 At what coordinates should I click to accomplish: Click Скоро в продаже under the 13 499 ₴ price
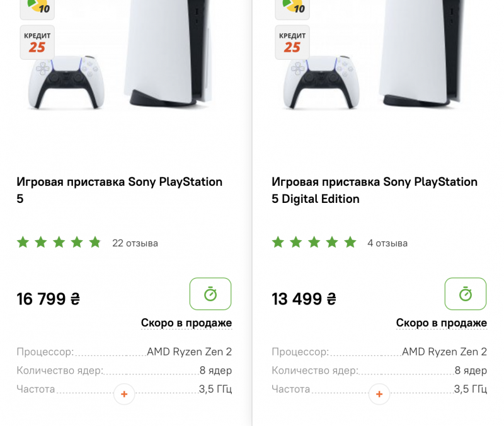(x=442, y=323)
